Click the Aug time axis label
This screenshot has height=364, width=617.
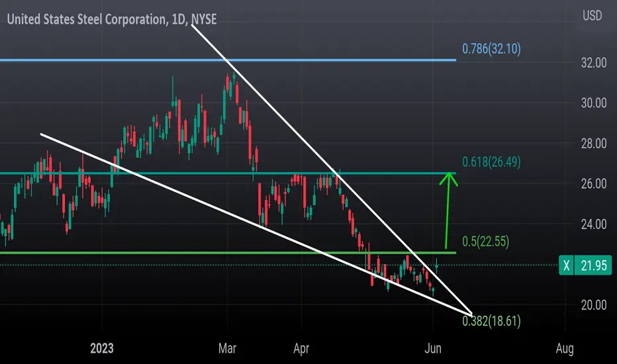pyautogui.click(x=565, y=349)
